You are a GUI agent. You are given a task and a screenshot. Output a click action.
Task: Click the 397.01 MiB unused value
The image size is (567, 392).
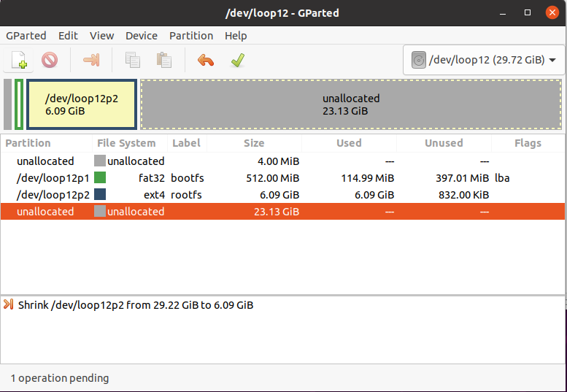coord(462,178)
